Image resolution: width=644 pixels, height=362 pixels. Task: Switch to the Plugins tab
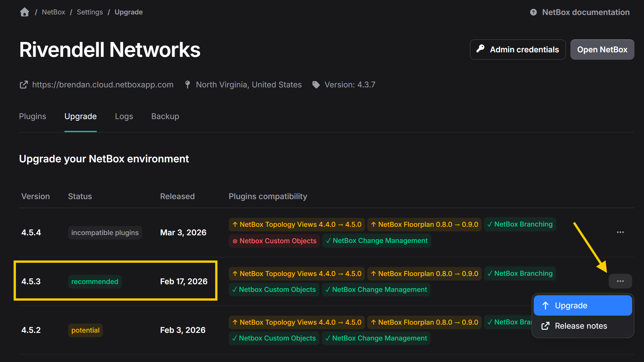33,116
